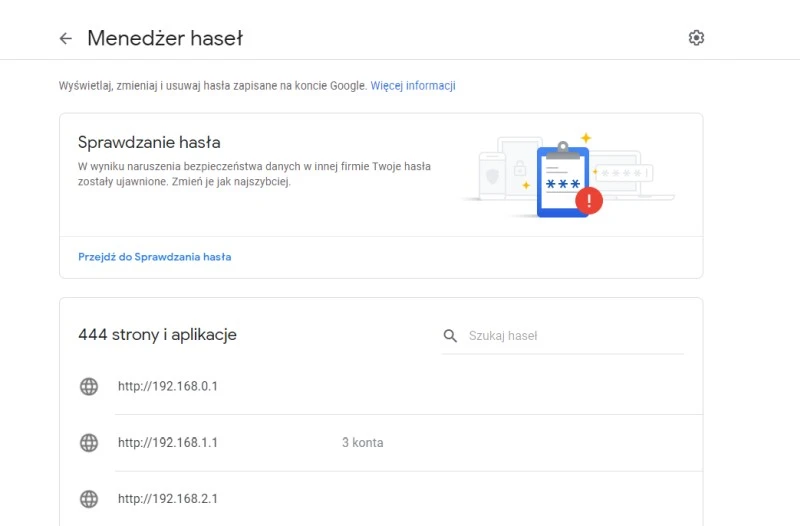Click the globe icon for http://192.168.0.1
The height and width of the screenshot is (526, 800).
pyautogui.click(x=89, y=386)
